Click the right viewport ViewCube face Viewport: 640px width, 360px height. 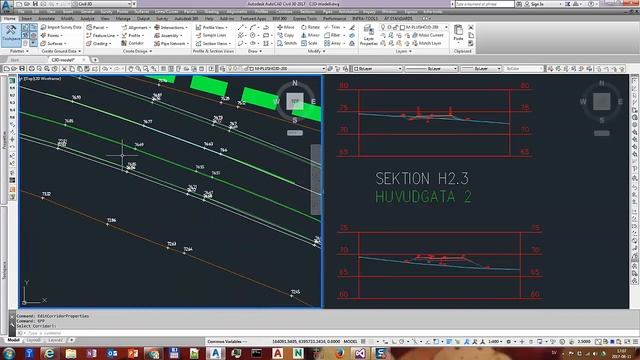point(602,102)
